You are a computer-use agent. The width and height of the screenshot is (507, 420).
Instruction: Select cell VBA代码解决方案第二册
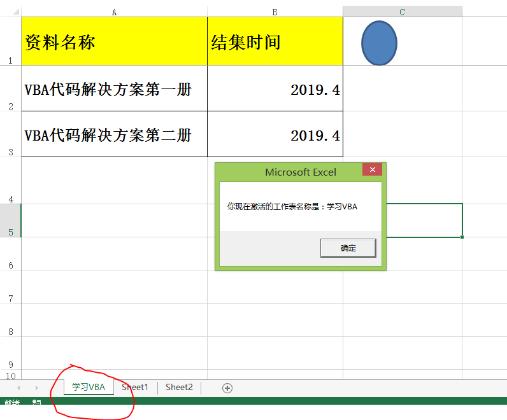click(114, 134)
